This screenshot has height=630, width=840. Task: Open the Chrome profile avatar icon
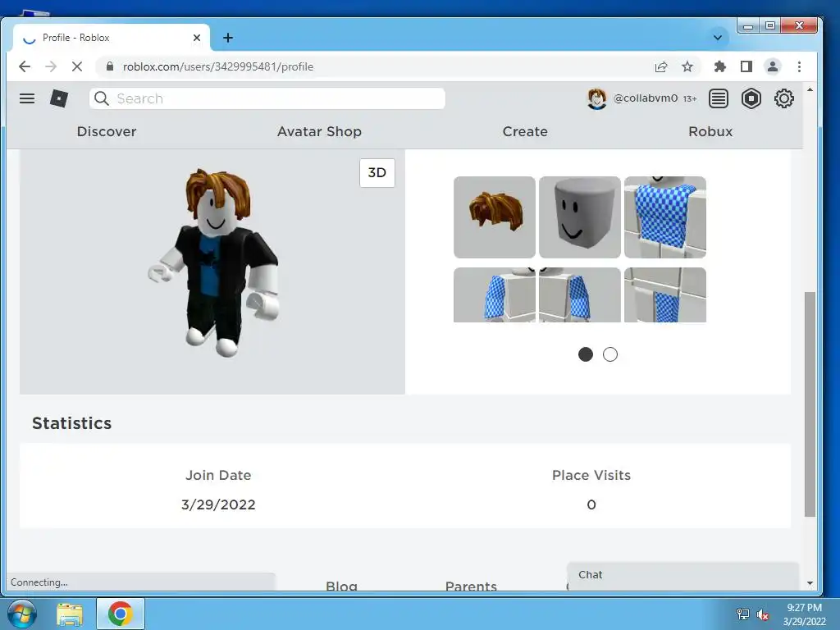pyautogui.click(x=773, y=66)
